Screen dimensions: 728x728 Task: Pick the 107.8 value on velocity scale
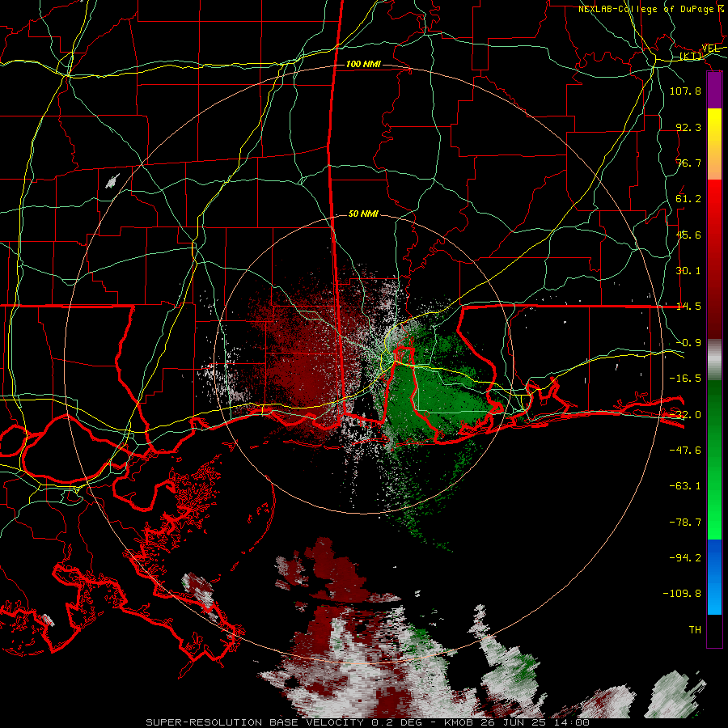coord(685,91)
